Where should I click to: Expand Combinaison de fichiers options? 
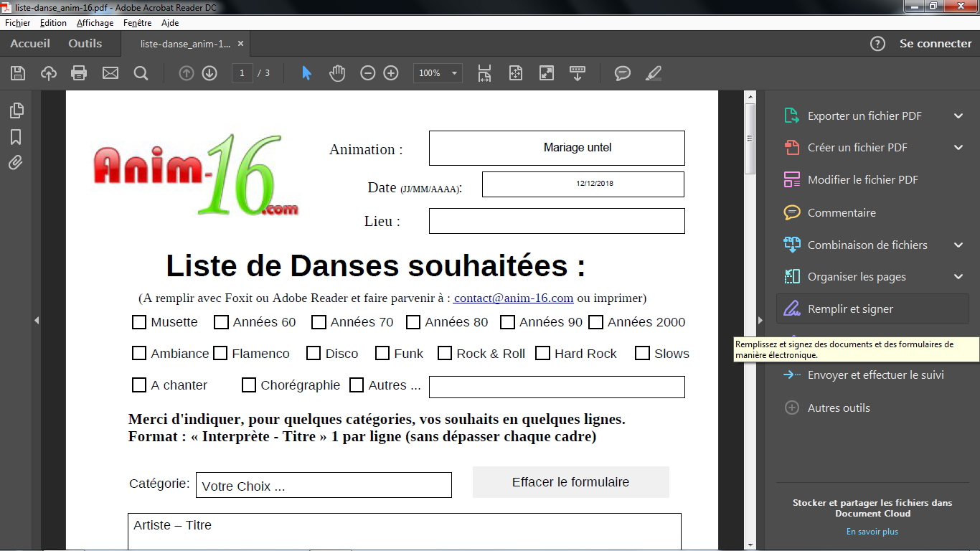pyautogui.click(x=958, y=245)
